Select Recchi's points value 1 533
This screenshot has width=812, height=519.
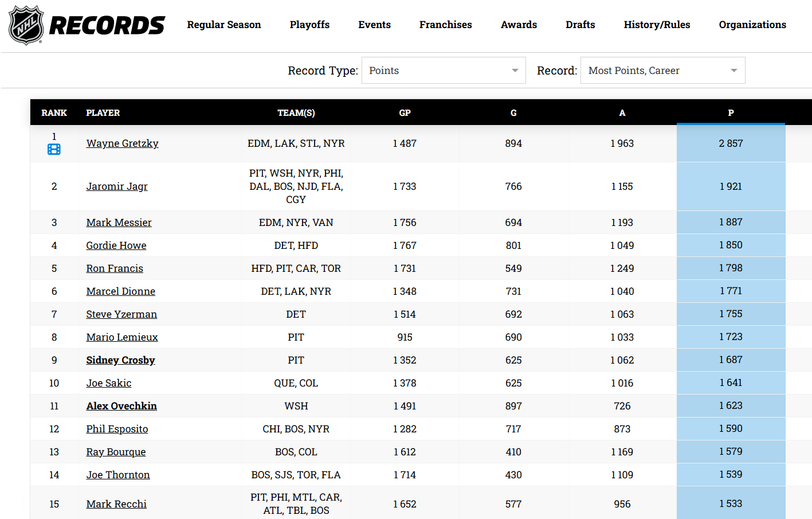point(731,504)
